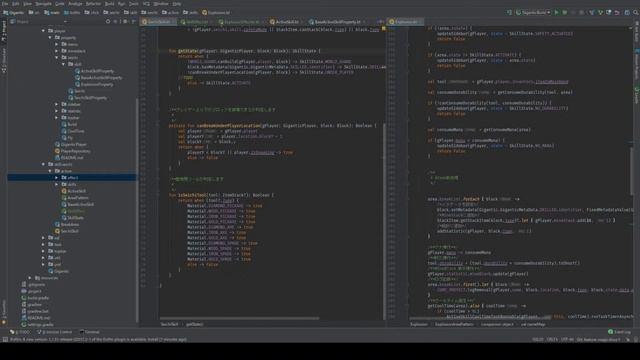This screenshot has width=640, height=360.
Task: Open the run configuration dropdown
Action: (533, 13)
